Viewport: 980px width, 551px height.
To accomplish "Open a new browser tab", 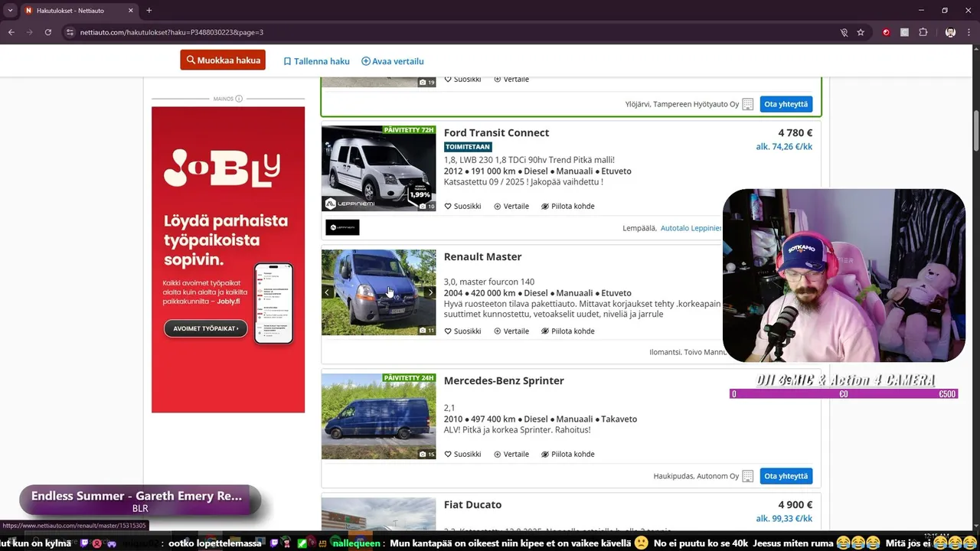I will point(149,11).
